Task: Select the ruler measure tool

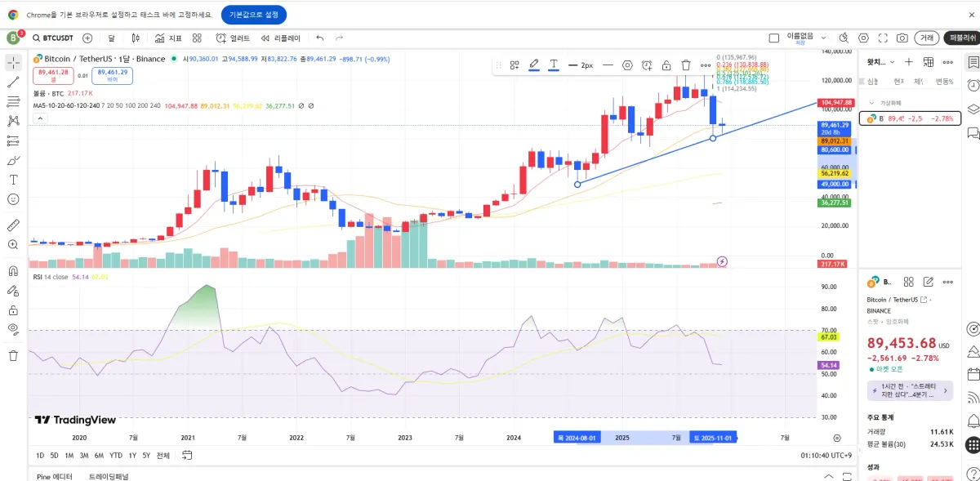Action: tap(13, 225)
